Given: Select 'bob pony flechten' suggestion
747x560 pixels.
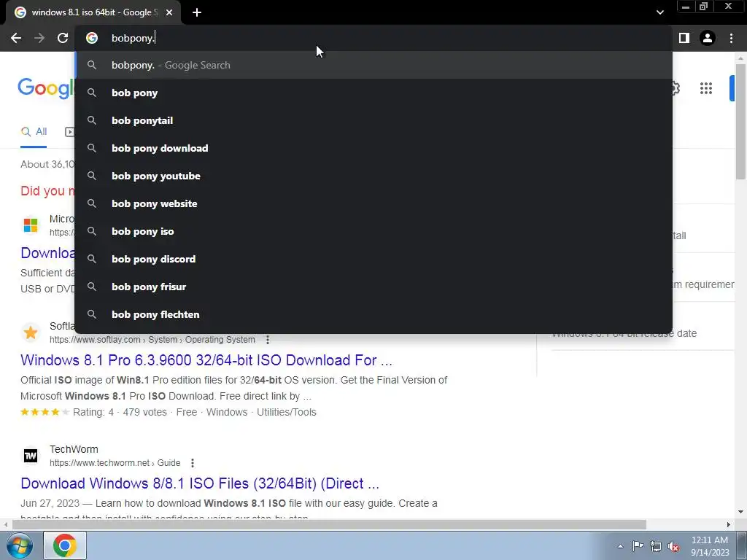Looking at the screenshot, I should click(373, 314).
